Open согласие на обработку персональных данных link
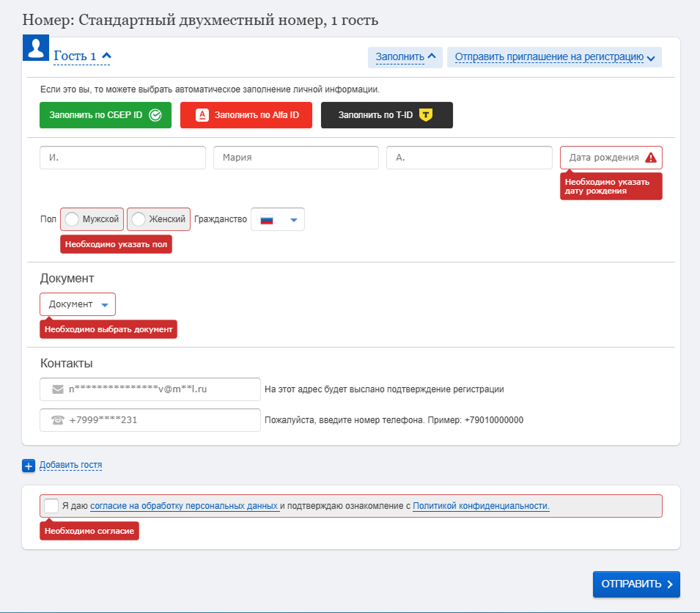The image size is (700, 613). (x=185, y=506)
